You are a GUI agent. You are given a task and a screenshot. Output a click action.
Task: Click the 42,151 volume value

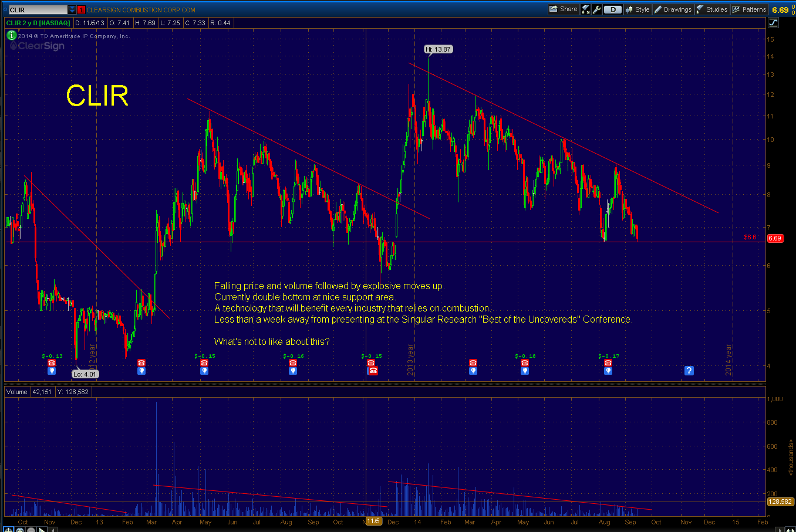click(x=42, y=392)
